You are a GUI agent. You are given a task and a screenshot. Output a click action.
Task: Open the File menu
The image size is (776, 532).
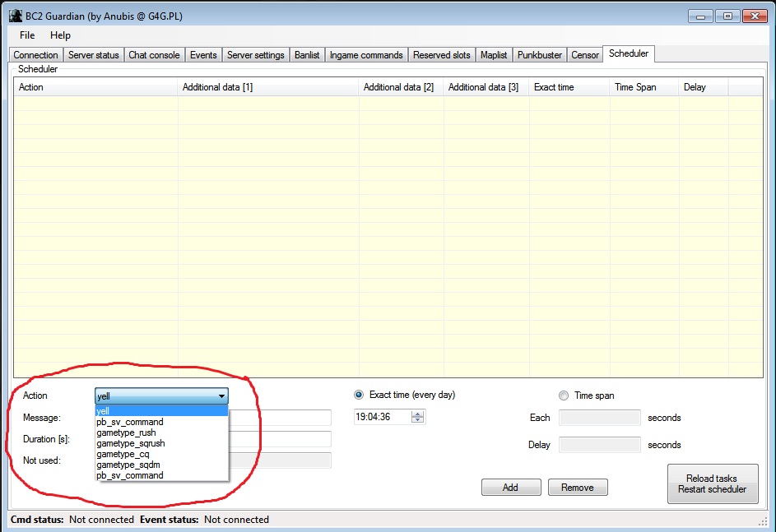[27, 35]
